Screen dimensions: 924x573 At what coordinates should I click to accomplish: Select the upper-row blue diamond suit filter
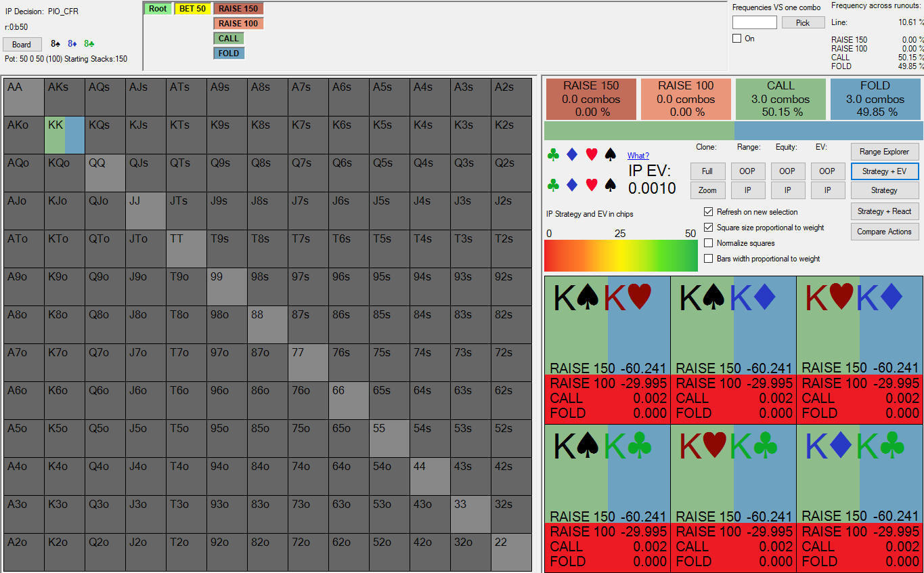[x=572, y=155]
